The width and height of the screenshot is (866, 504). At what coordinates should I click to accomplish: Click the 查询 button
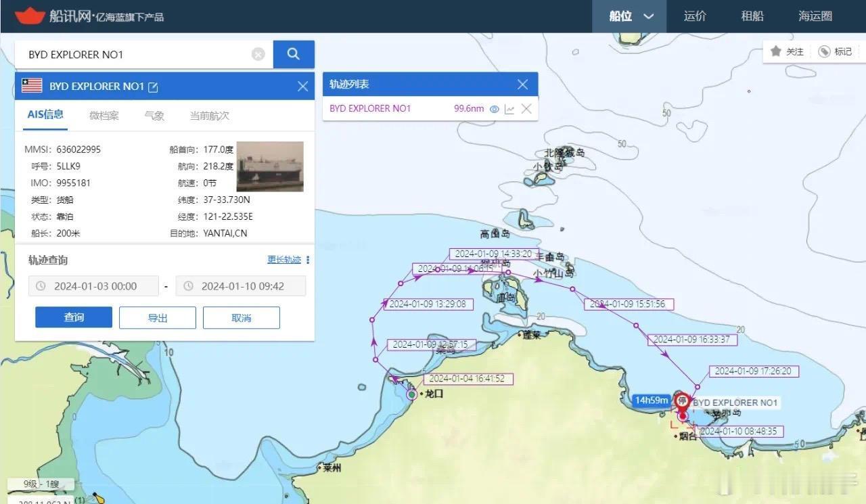74,317
